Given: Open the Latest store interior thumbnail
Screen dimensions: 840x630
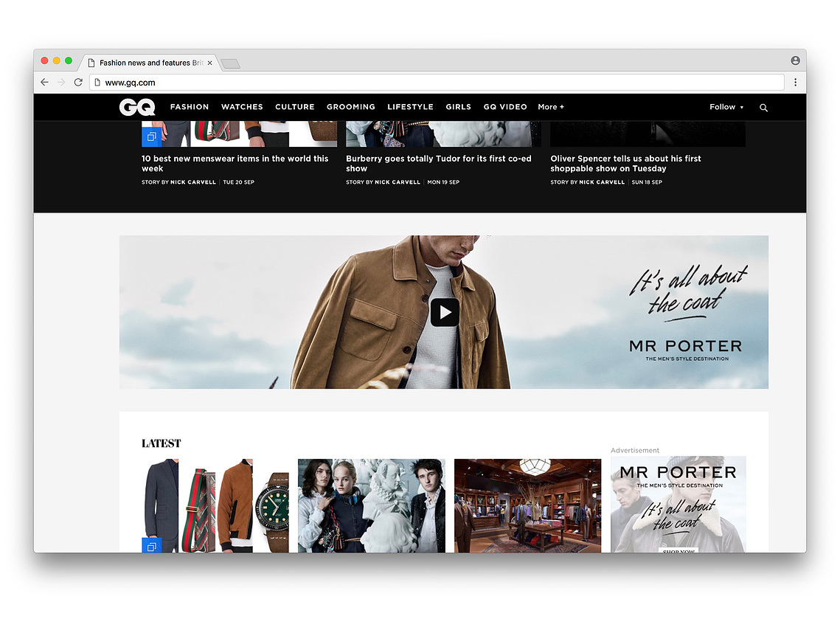Looking at the screenshot, I should pos(528,506).
